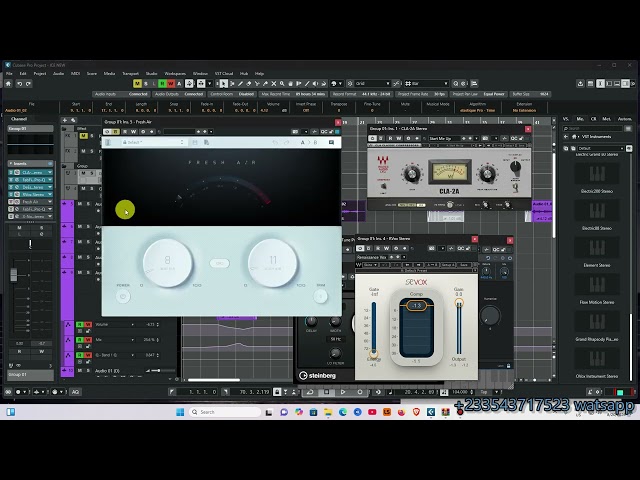Select the Erase tool
640x480 pixels.
point(249,84)
